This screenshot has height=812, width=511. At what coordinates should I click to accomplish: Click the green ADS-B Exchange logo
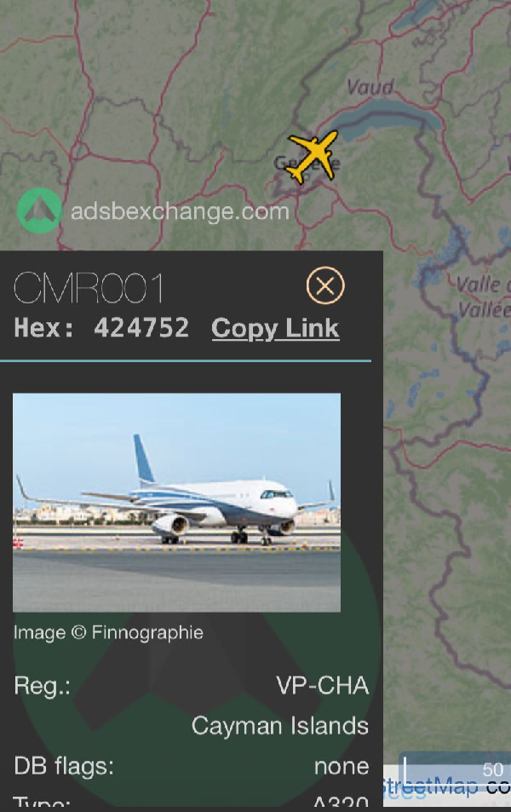39,210
